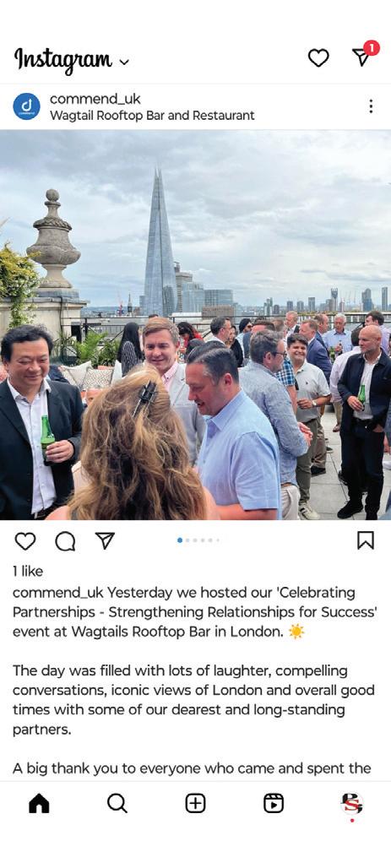Open comments via speech bubble icon
Image resolution: width=391 pixels, height=868 pixels.
(x=65, y=541)
